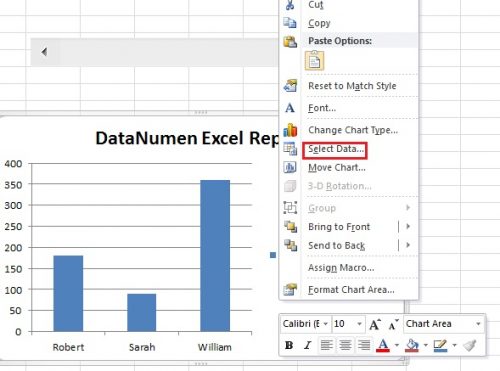The height and width of the screenshot is (371, 500).
Task: Expand the Bring to Front submenu arrow
Action: point(408,227)
